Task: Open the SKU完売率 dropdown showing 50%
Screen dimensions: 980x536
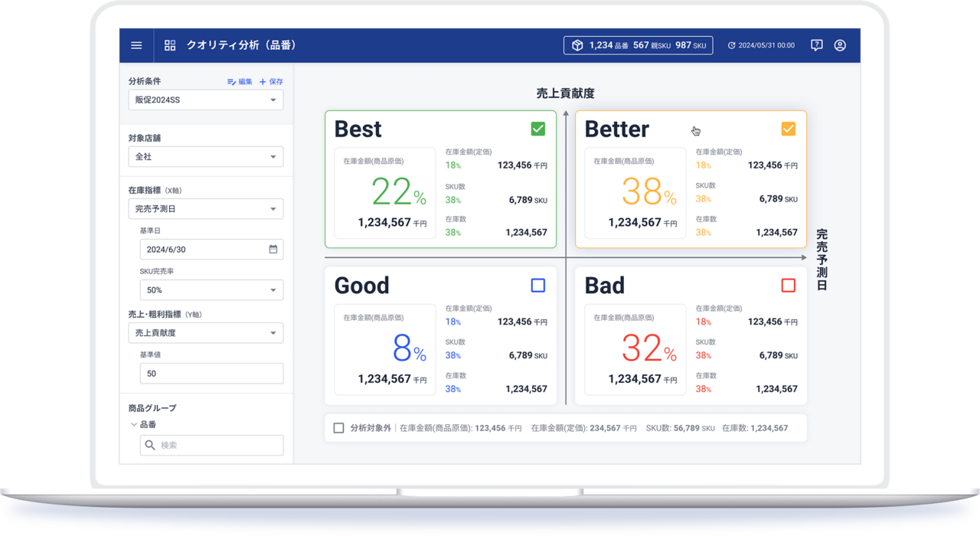Action: 211,289
